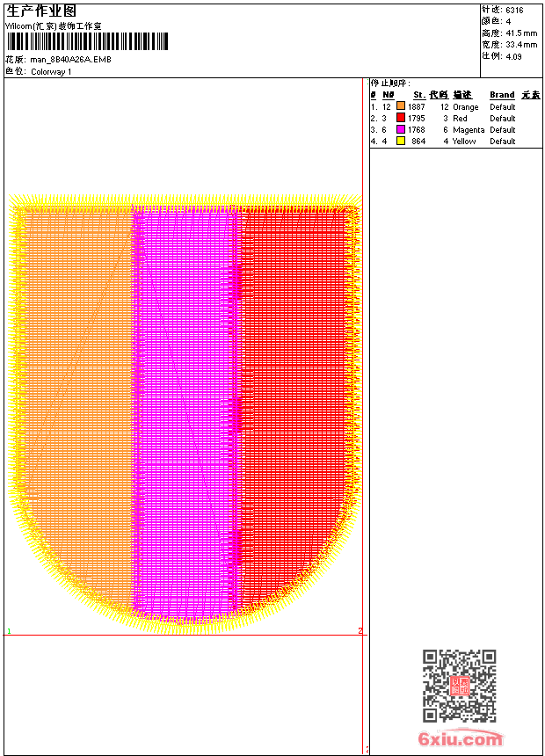545x756 pixels.
Task: Click the stitch count value 6316
Action: (x=514, y=10)
